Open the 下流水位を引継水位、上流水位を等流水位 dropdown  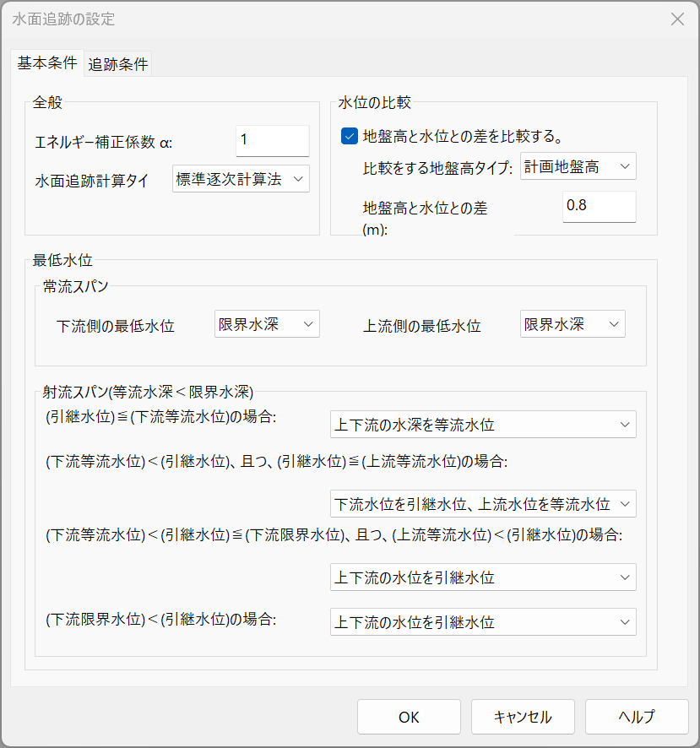point(483,505)
